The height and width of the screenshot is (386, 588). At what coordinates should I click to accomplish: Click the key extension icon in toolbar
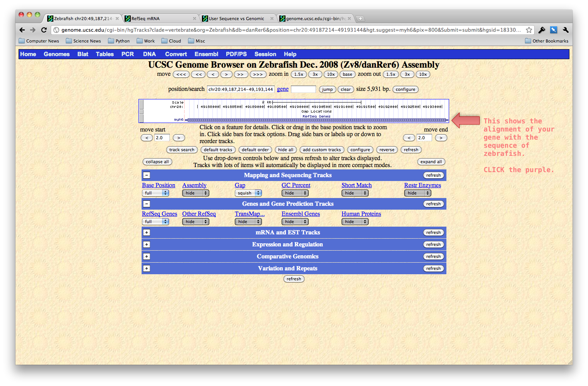(542, 30)
